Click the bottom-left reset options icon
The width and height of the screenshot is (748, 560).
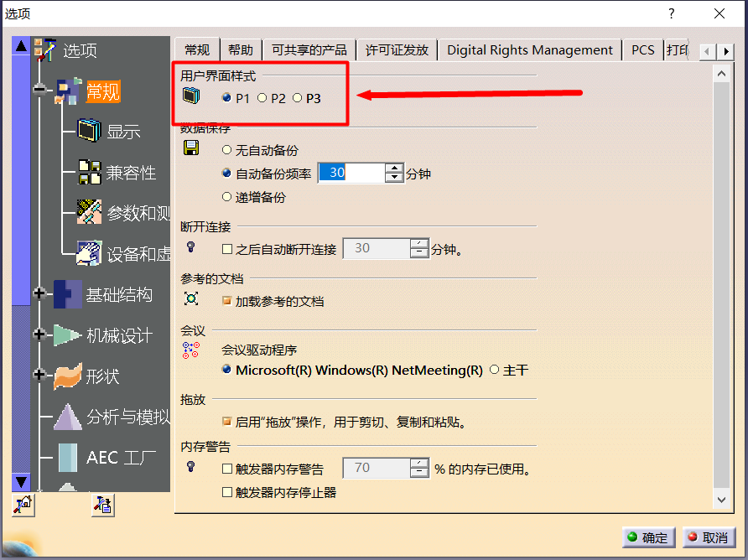click(x=23, y=505)
